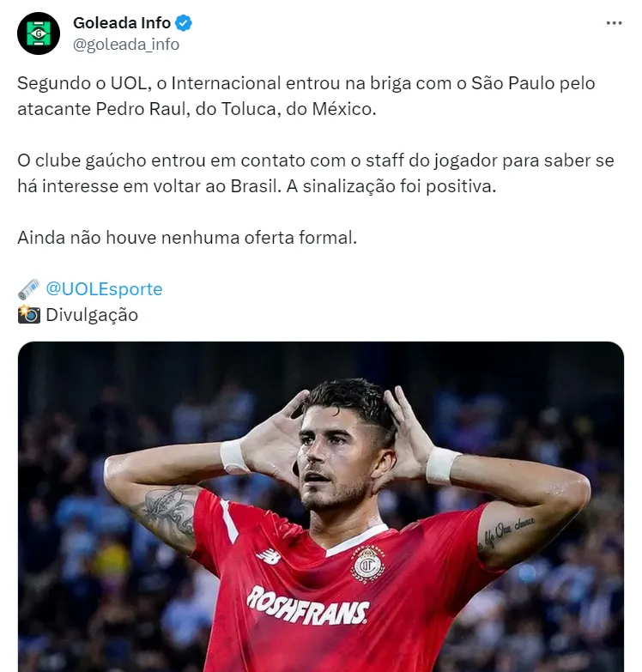The width and height of the screenshot is (642, 672).
Task: Click the Divulgação photo credit text
Action: click(x=92, y=315)
